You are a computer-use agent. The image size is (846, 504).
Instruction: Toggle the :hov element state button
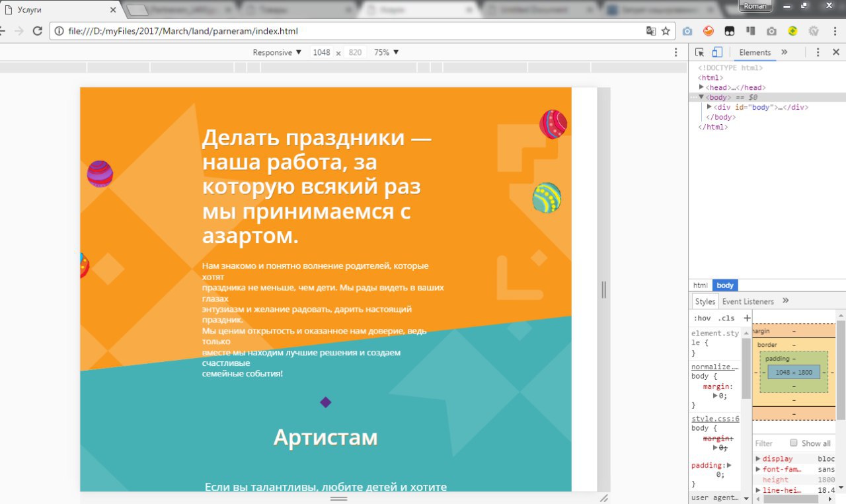click(701, 318)
